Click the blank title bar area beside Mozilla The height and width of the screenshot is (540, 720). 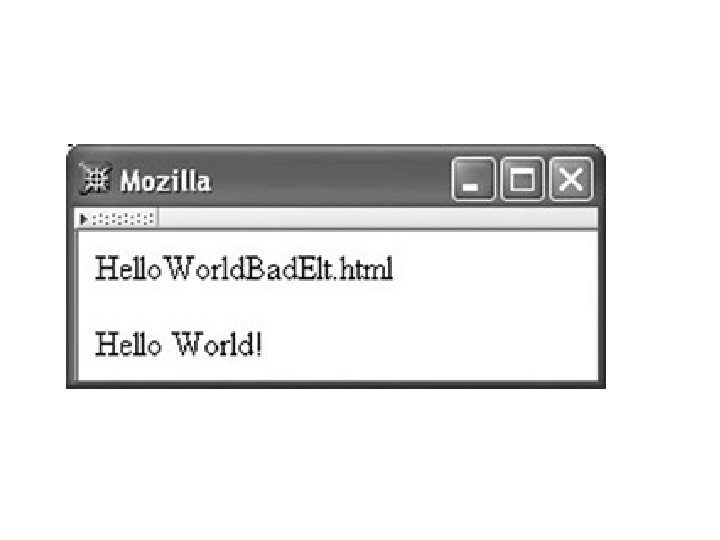[x=331, y=179]
